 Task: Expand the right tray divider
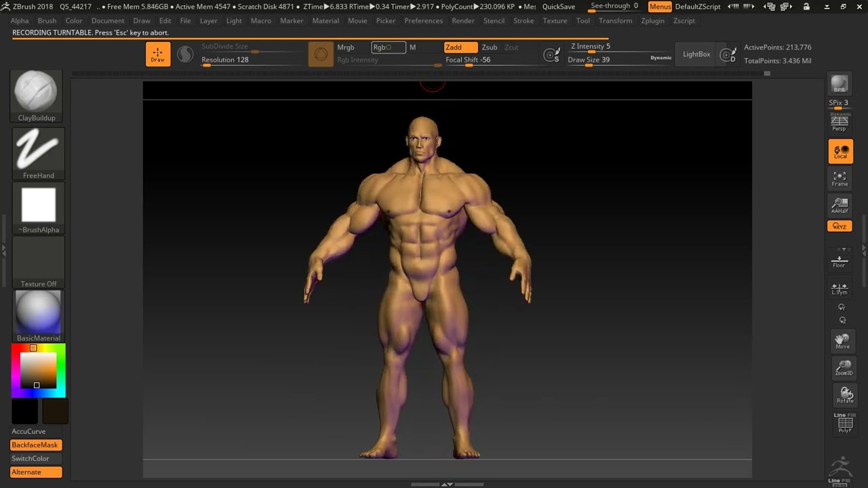tap(865, 250)
